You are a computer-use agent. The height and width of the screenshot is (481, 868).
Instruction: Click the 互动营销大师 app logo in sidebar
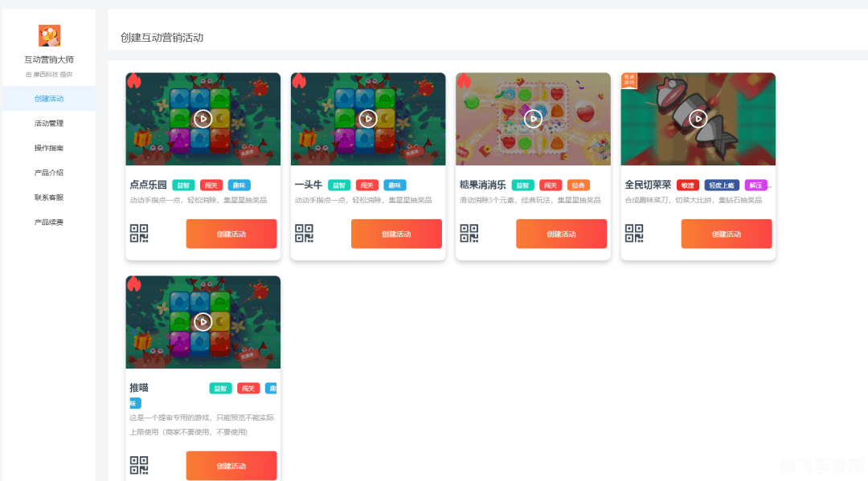point(48,36)
